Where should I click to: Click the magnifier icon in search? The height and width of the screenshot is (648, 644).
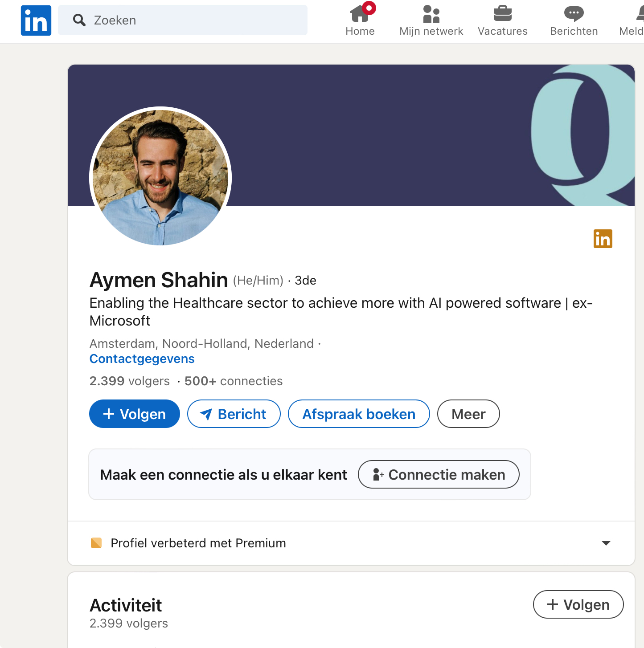[79, 20]
